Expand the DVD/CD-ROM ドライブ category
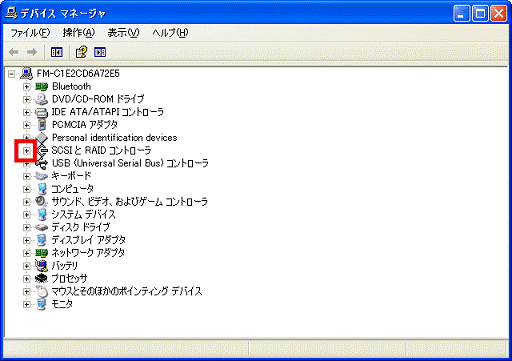This screenshot has width=512, height=361. coord(27,99)
